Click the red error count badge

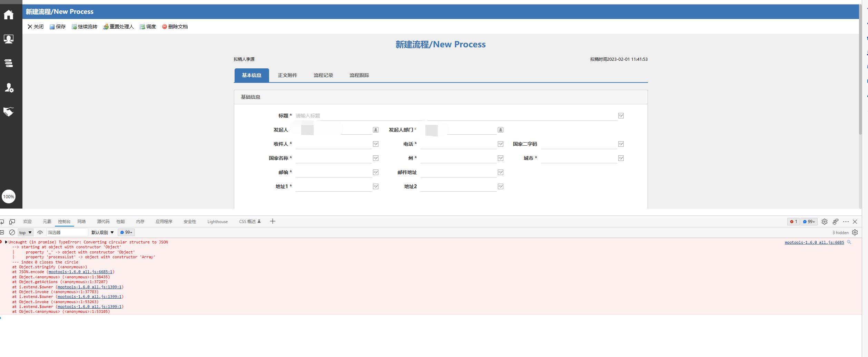793,222
